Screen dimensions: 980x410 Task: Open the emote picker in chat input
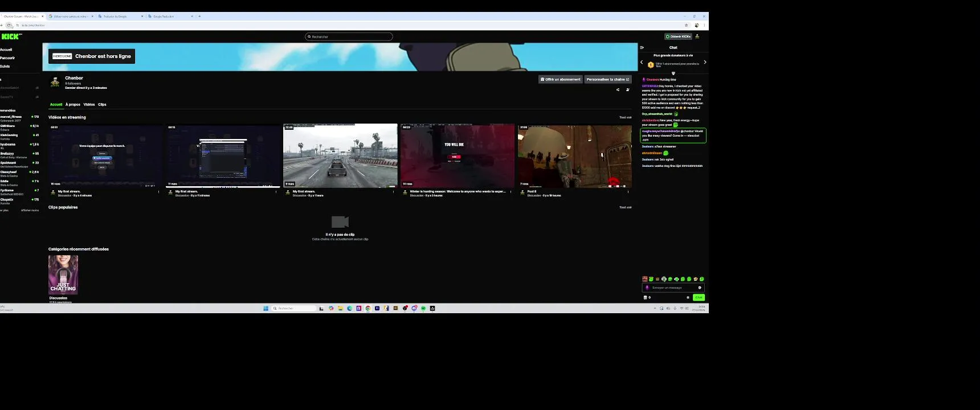(700, 288)
